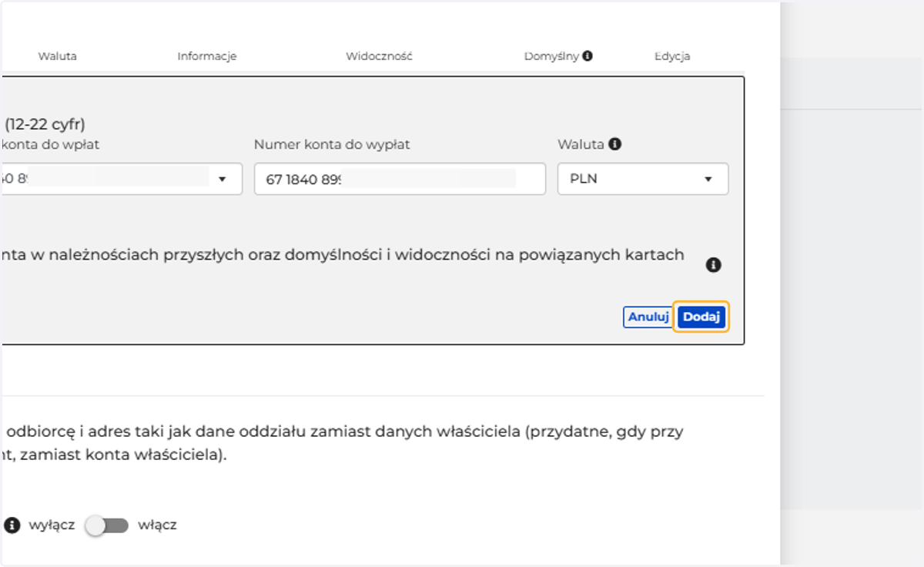The width and height of the screenshot is (924, 567).
Task: Click the (12-22 cyfr) hint text
Action: click(45, 123)
